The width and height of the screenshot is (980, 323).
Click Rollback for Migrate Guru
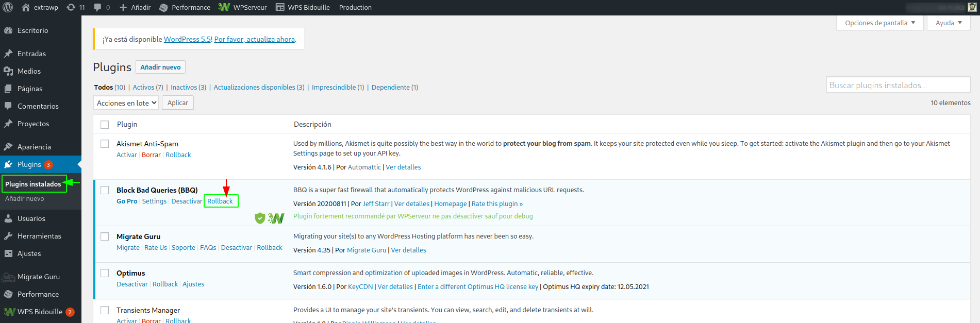tap(270, 247)
